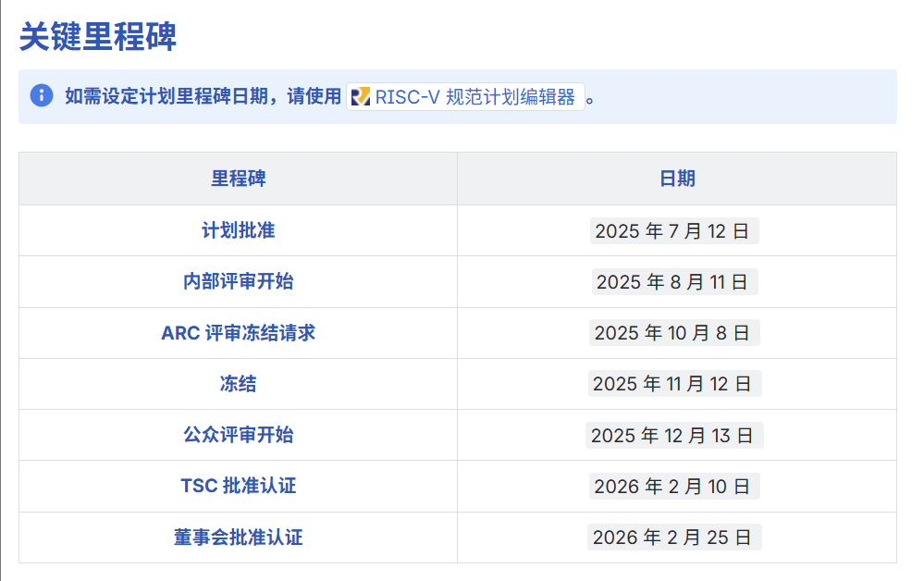Select the 冻结 milestone label
The image size is (924, 581).
(x=238, y=384)
